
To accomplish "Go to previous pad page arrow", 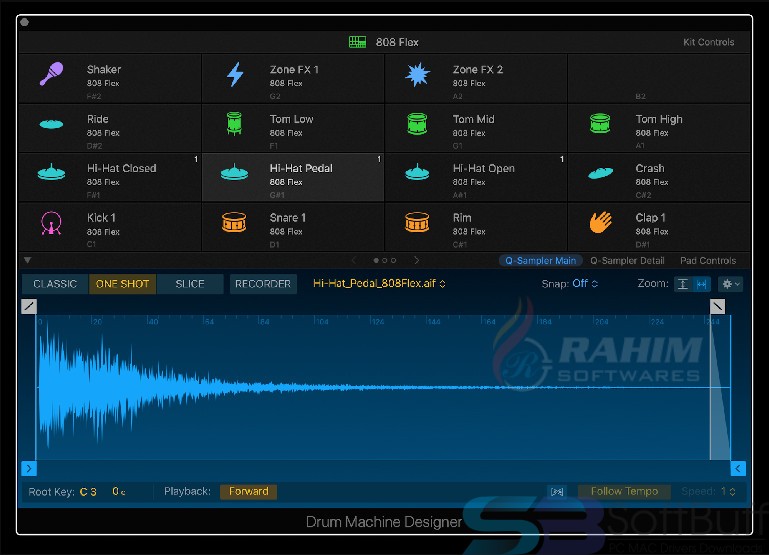I will pyautogui.click(x=354, y=260).
